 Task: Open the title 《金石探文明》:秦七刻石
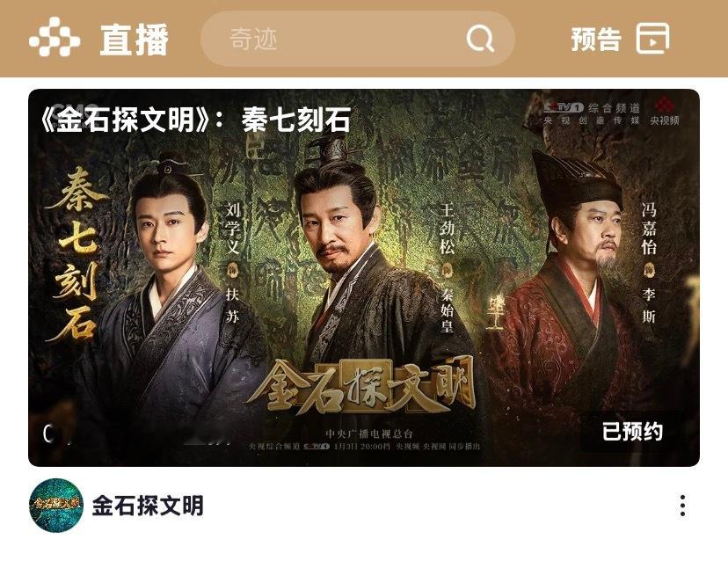[195, 120]
